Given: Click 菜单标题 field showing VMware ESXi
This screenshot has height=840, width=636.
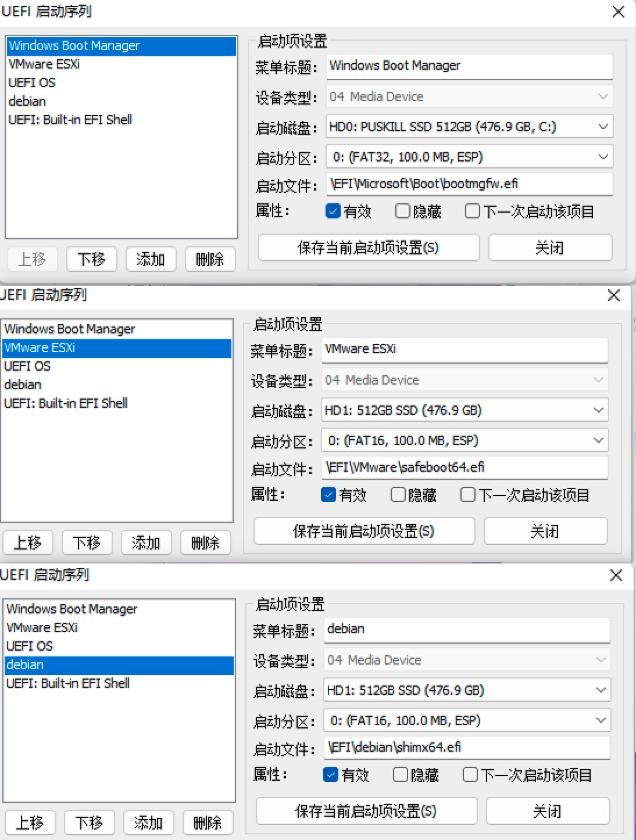Looking at the screenshot, I should click(465, 349).
